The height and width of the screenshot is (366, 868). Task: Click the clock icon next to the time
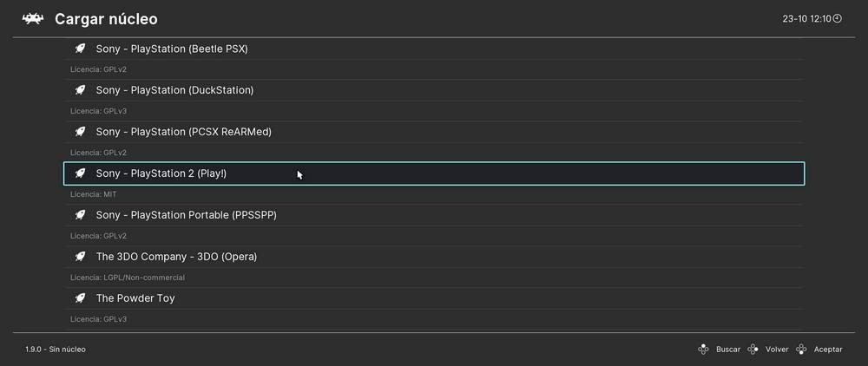tap(837, 18)
